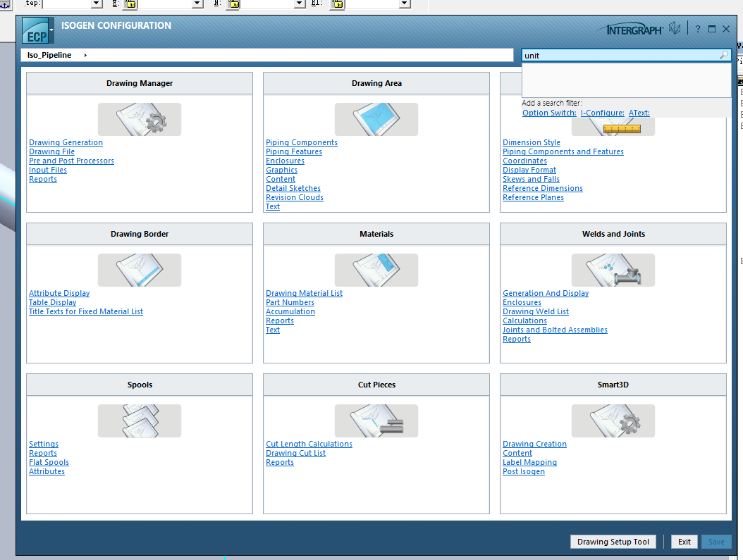Screen dimensions: 743x560
Task: Open the tep dropdown in background toolbar
Action: [x=97, y=4]
